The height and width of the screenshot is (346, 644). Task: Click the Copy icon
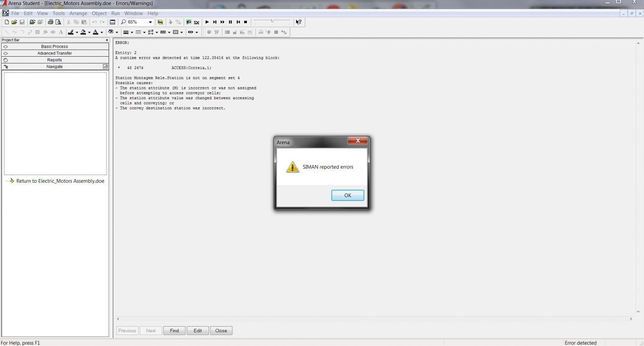pos(76,22)
